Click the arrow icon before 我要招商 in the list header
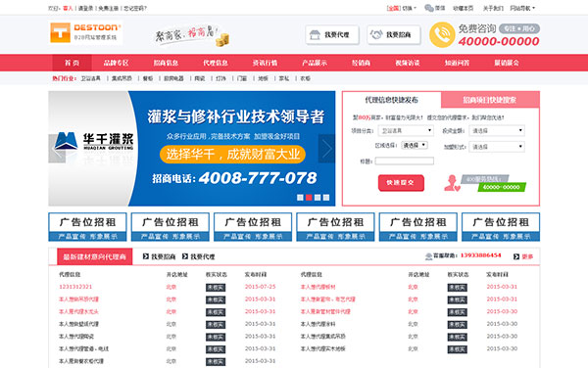The image size is (588, 368). 146,256
